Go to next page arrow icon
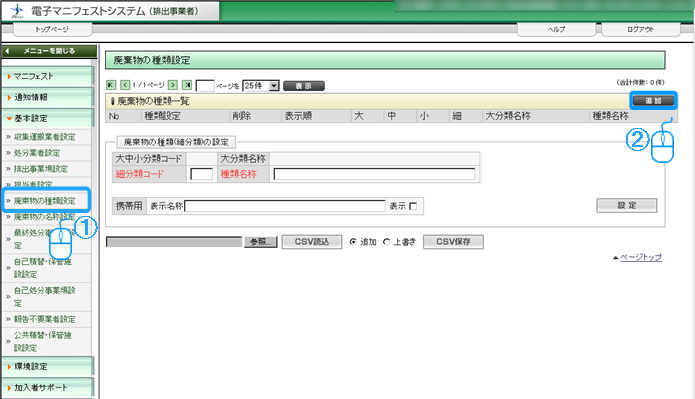 [173, 85]
